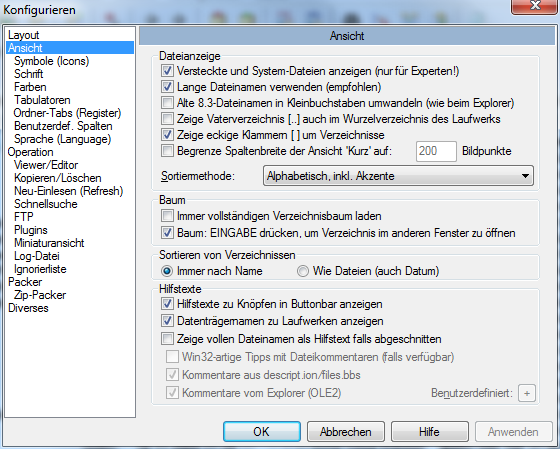Open Viewer/Editor settings
Viewport: 560px width, 449px height.
click(46, 165)
